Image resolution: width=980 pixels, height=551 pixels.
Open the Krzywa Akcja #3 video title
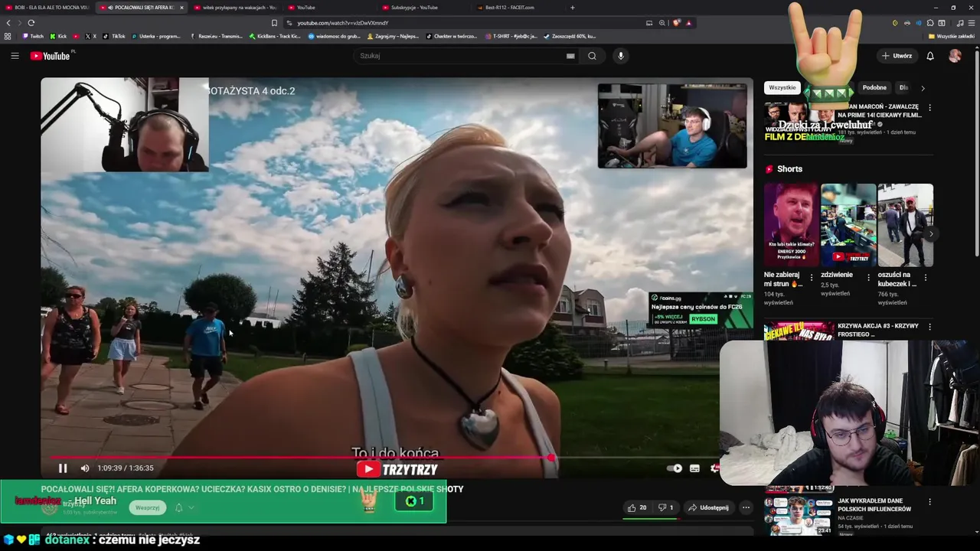point(877,330)
